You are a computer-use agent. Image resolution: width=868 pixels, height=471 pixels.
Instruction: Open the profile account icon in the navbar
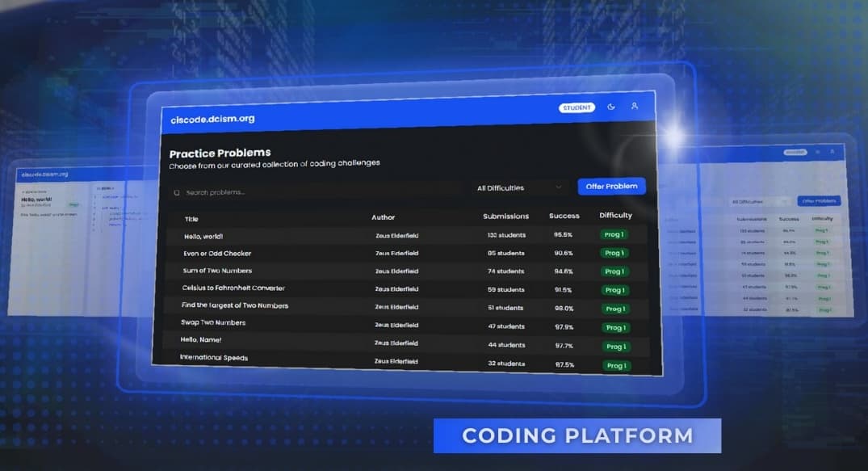635,106
